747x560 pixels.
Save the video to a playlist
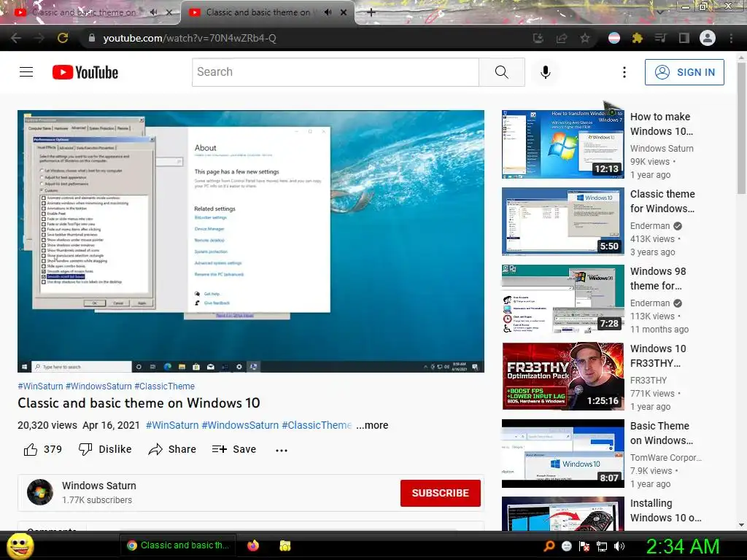(x=234, y=449)
